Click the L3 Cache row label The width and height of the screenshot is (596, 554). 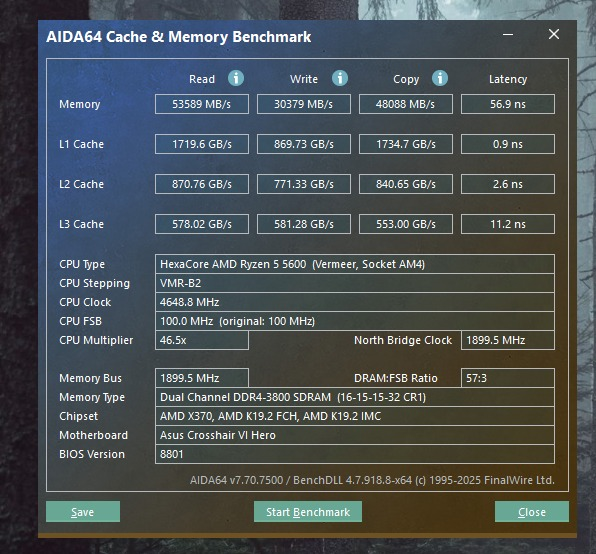pyautogui.click(x=81, y=224)
